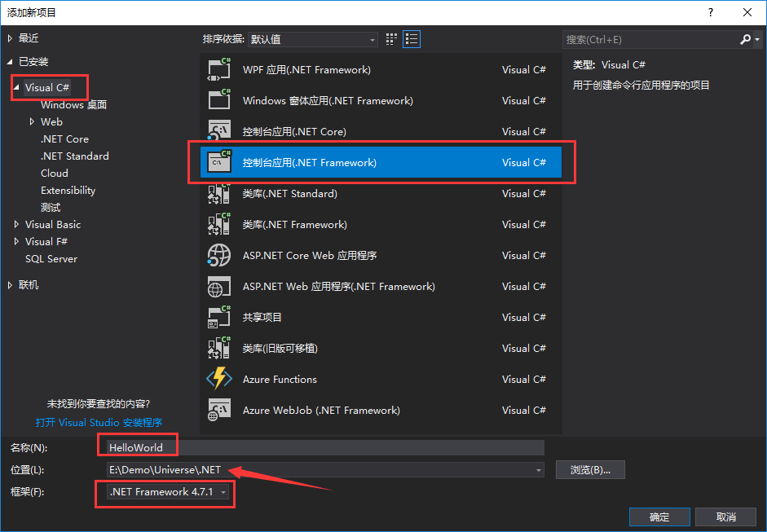
Task: Collapse the Visual C# tree node
Action: click(16, 87)
